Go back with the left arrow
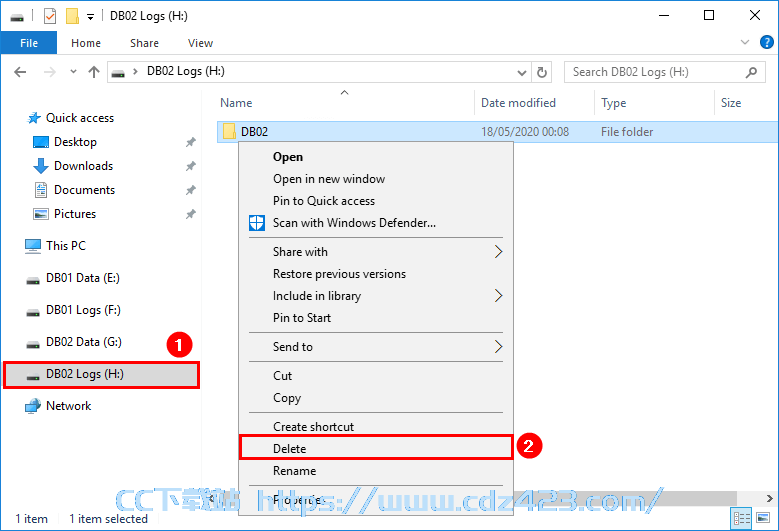779x531 pixels. point(20,72)
